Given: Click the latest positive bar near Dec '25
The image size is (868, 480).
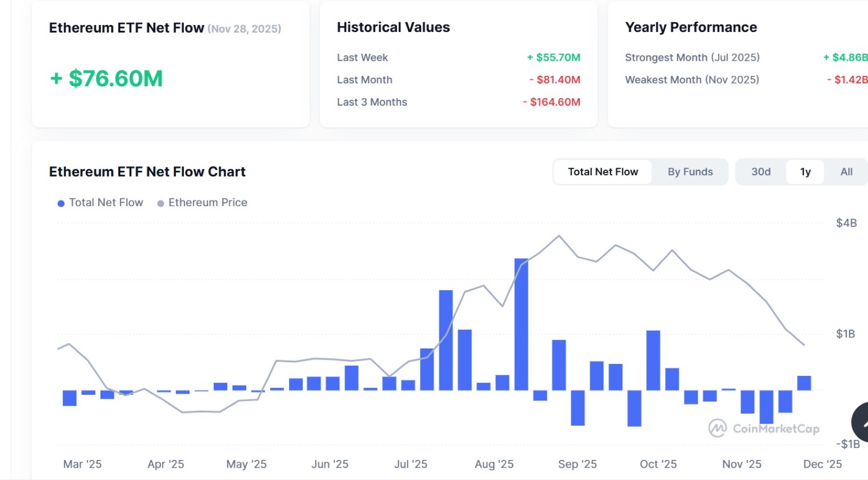Looking at the screenshot, I should [804, 383].
